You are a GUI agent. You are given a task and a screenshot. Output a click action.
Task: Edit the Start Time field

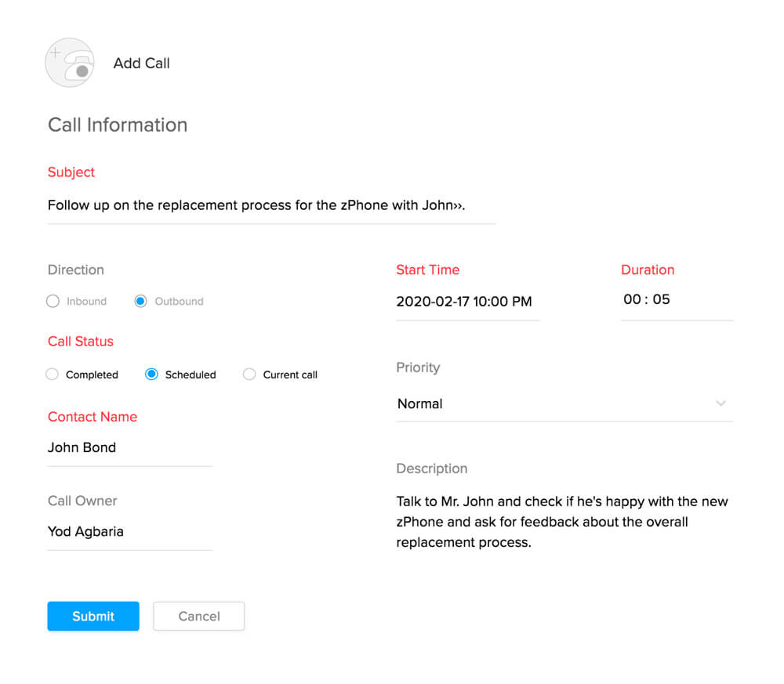pyautogui.click(x=467, y=302)
